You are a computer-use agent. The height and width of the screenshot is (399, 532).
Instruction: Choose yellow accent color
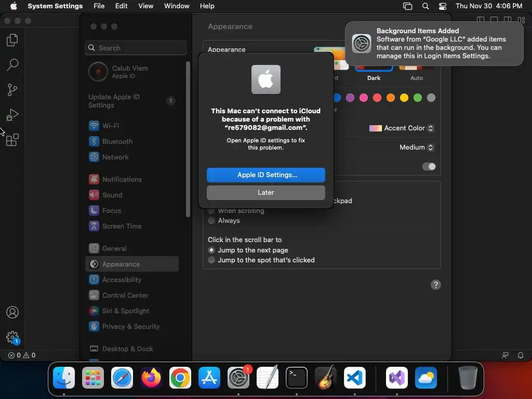click(404, 98)
